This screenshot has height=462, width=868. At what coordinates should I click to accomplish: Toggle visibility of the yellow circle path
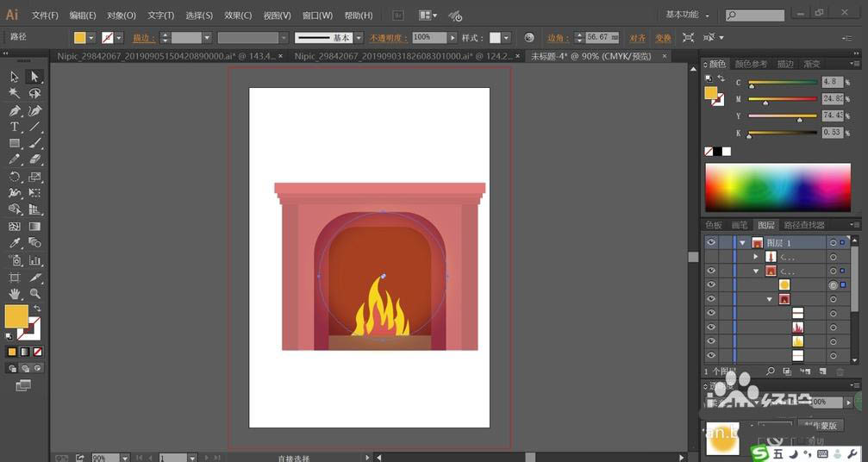pyautogui.click(x=711, y=285)
